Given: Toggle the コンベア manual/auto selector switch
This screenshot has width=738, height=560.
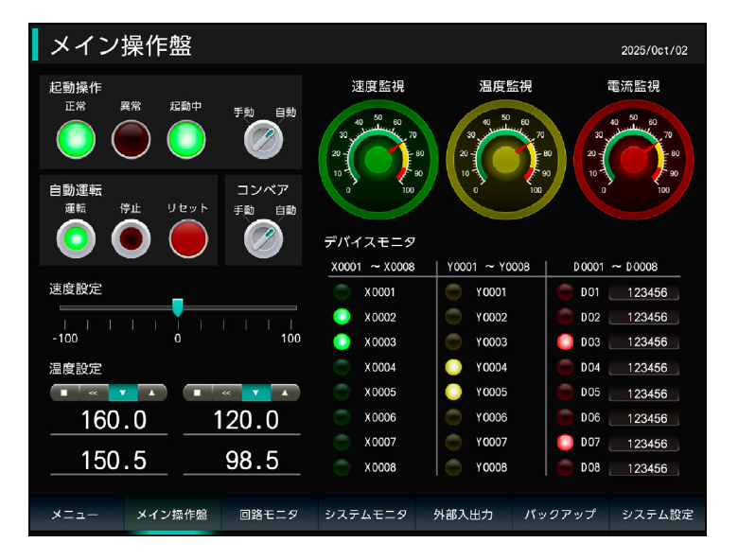Looking at the screenshot, I should click(x=263, y=238).
